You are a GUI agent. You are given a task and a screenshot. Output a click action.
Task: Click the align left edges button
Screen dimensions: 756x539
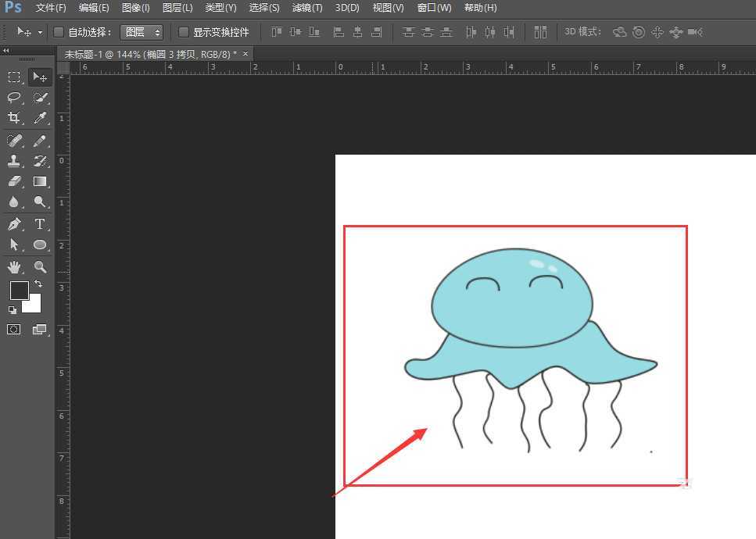point(339,32)
